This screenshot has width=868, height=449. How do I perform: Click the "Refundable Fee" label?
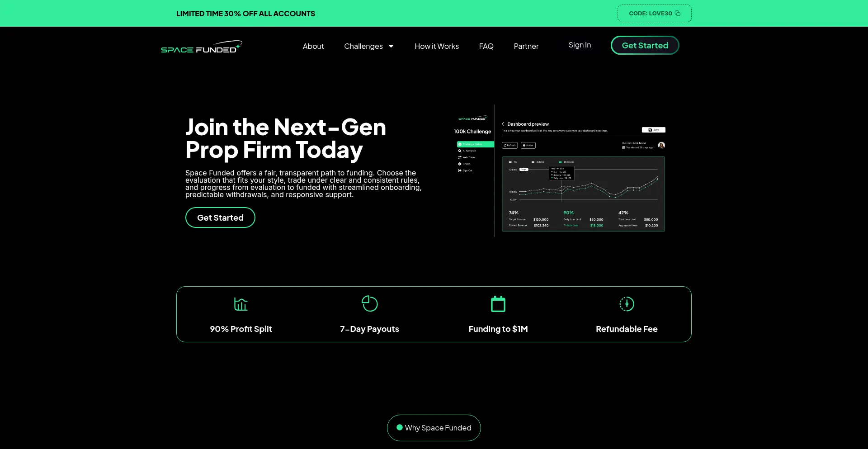click(627, 329)
